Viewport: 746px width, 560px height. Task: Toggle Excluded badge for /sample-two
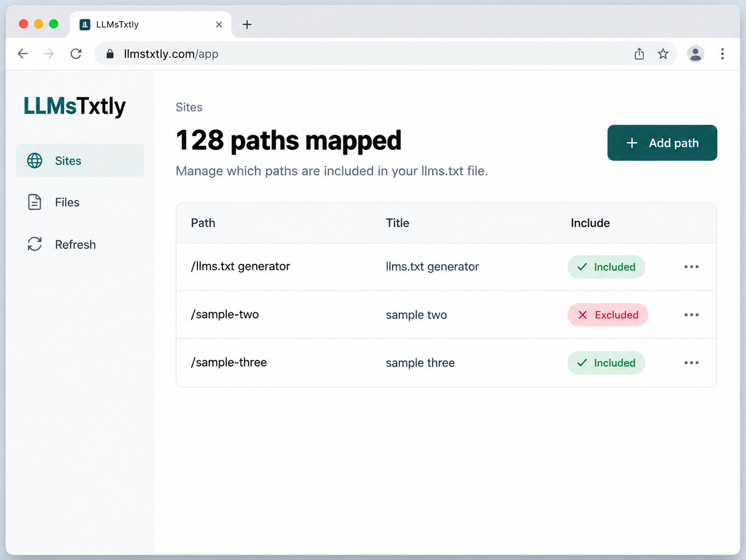608,315
